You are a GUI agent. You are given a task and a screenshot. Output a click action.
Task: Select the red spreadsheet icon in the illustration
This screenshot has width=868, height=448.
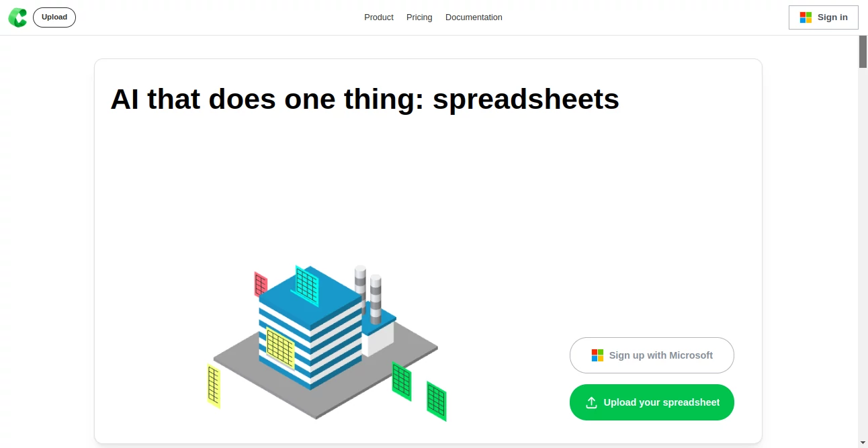260,283
